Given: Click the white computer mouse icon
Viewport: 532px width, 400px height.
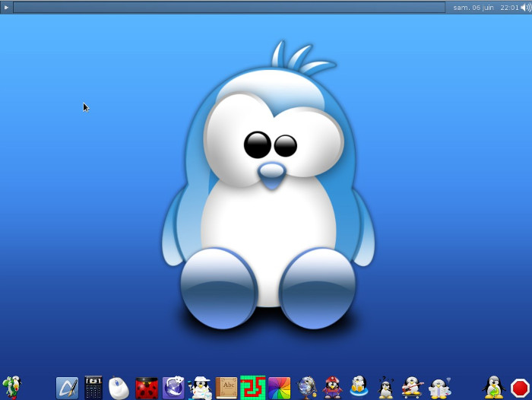Looking at the screenshot, I should (x=119, y=388).
